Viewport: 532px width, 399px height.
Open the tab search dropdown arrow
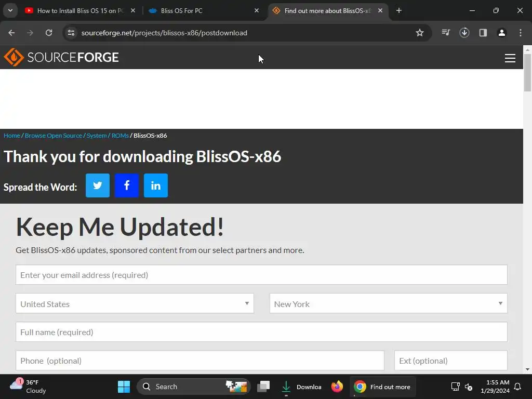[x=10, y=10]
